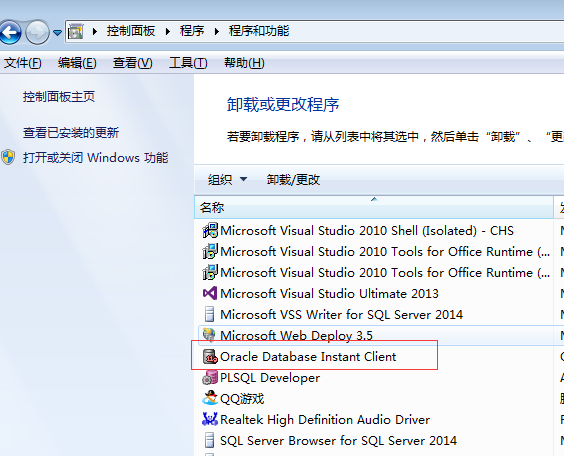Click the purple Visual Studio Ultimate 2013 icon

(x=210, y=293)
